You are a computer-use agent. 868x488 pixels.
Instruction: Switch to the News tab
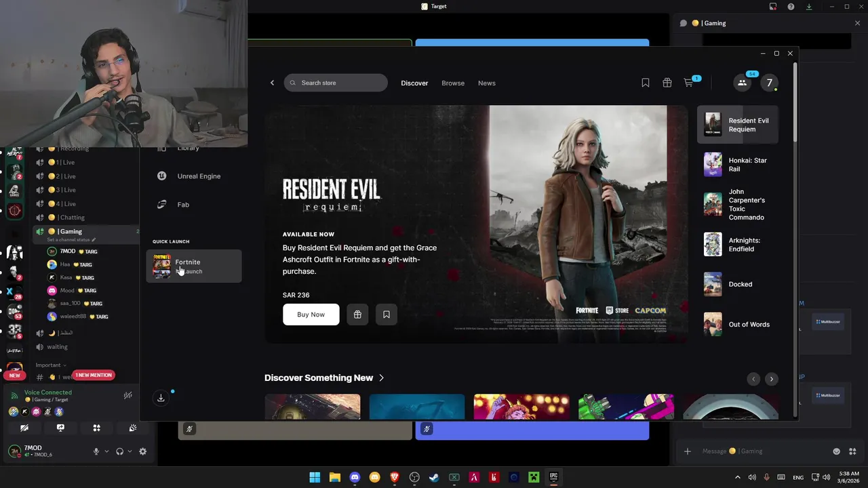[x=487, y=83]
